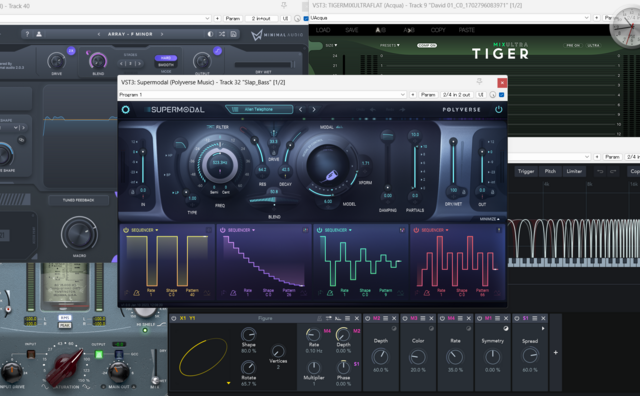Click the filter frequency value 523.3Hz

[220, 162]
